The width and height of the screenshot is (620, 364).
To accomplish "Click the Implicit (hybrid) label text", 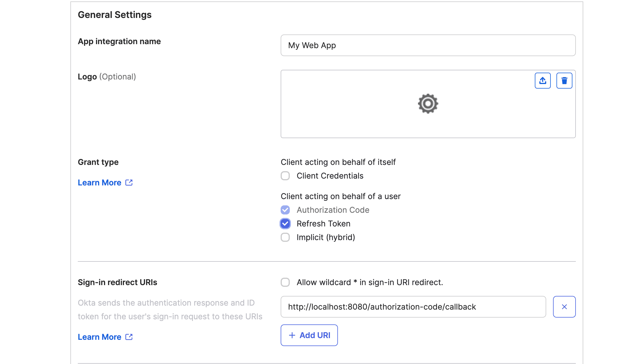I will pyautogui.click(x=326, y=237).
